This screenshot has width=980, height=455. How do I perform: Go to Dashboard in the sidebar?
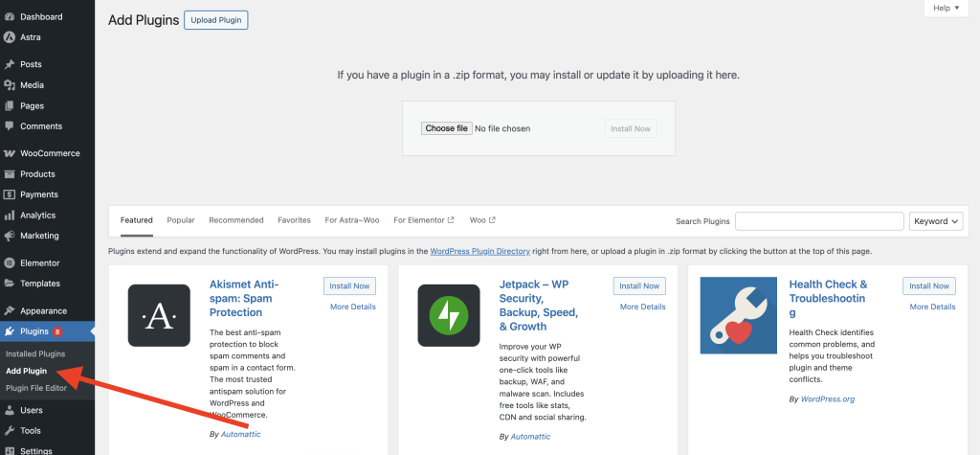[x=41, y=17]
